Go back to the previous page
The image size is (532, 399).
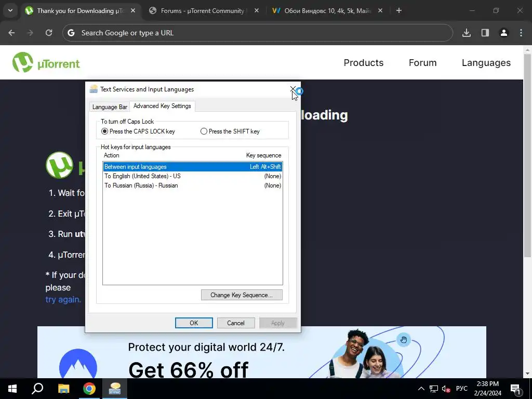pyautogui.click(x=11, y=33)
